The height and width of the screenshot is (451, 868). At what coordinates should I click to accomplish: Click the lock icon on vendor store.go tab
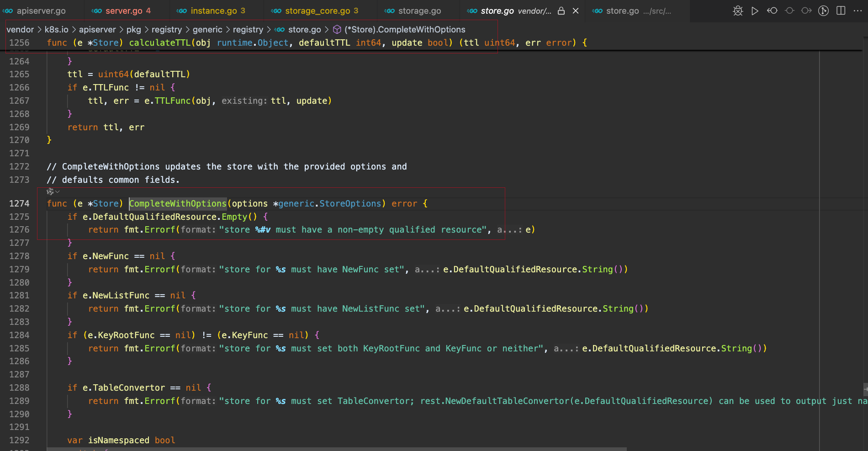561,11
